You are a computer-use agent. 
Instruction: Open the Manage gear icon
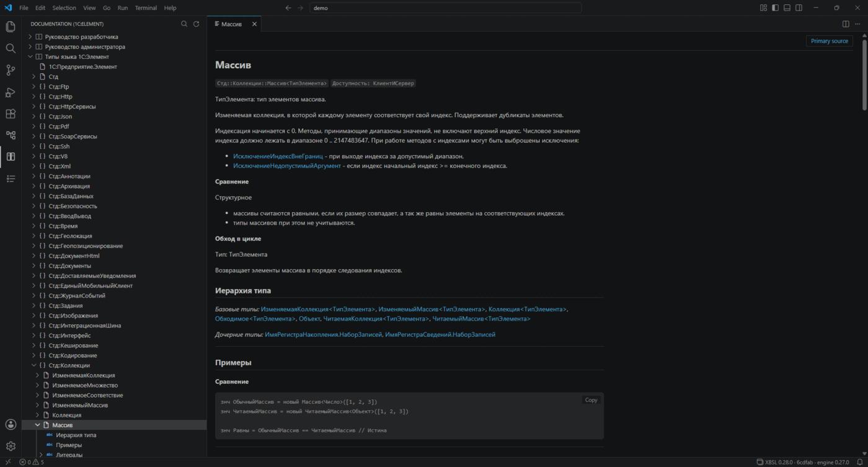tap(11, 446)
